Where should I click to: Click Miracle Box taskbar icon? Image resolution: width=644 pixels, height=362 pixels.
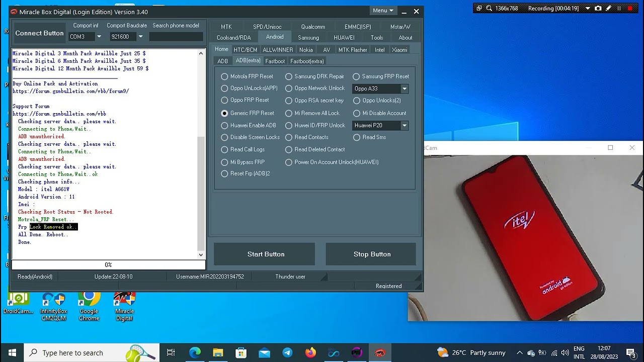(x=380, y=352)
